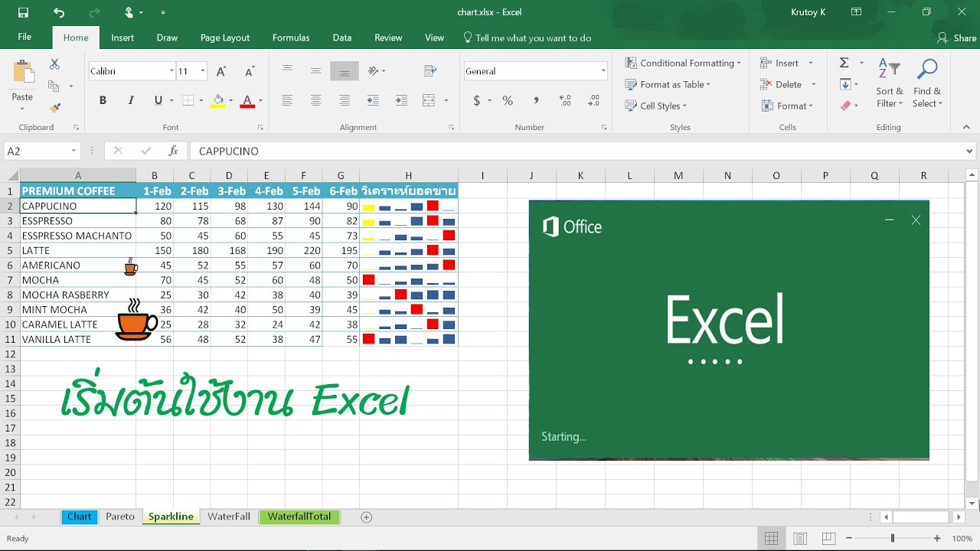Decrease the cell indent

(373, 100)
